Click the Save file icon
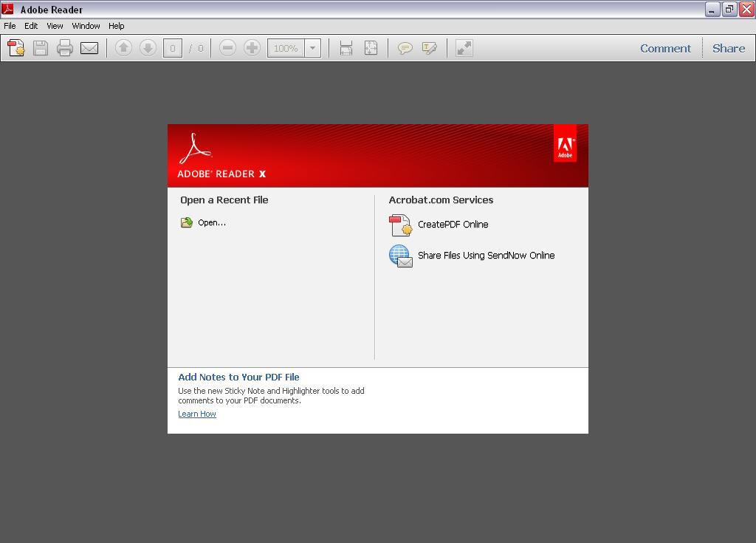The width and height of the screenshot is (756, 543). (x=41, y=48)
